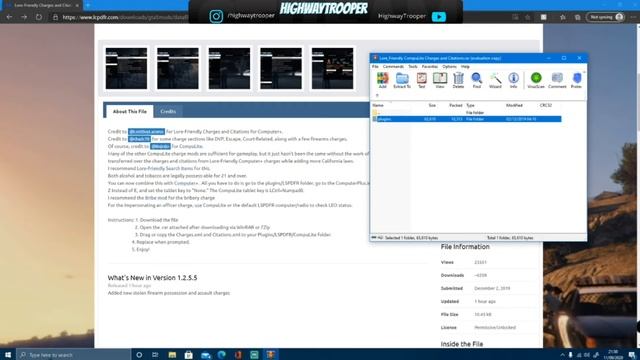Image resolution: width=640 pixels, height=360 pixels.
Task: Open the notification center on taskbar
Action: point(632,355)
